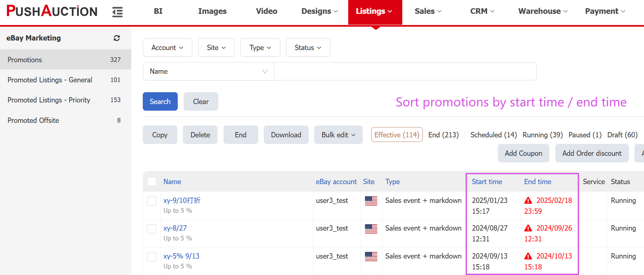Refresh the eBay Marketing panel
Image resolution: width=644 pixels, height=275 pixels.
pos(117,38)
